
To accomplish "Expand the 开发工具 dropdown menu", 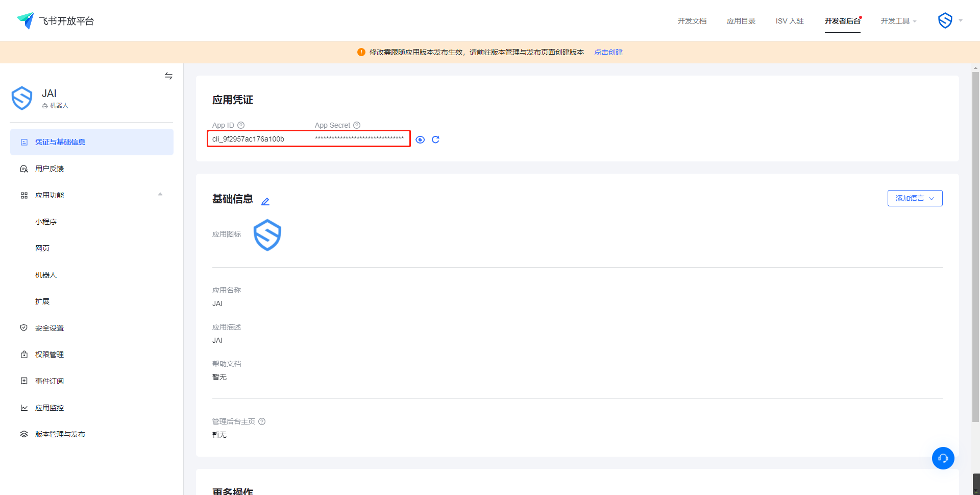I will point(898,21).
